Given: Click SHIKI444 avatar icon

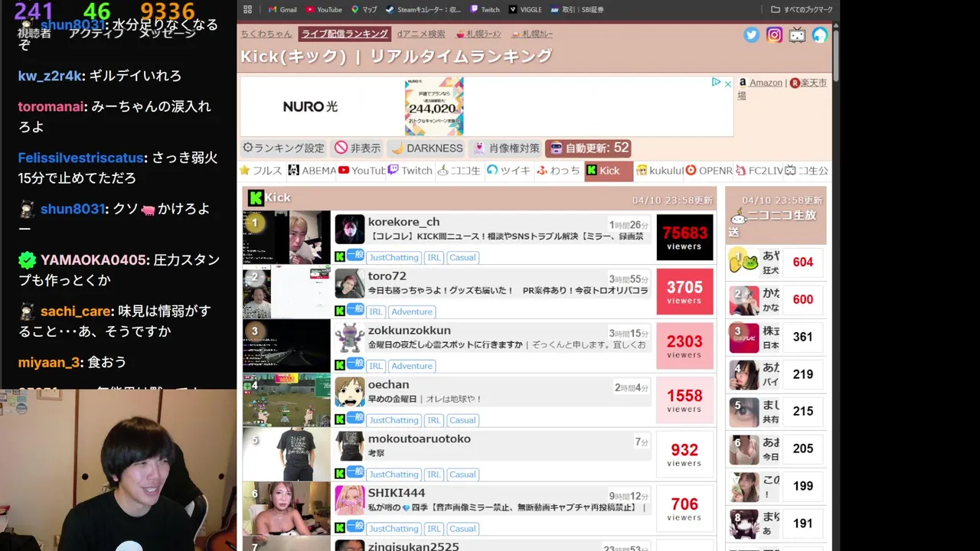Looking at the screenshot, I should (350, 501).
